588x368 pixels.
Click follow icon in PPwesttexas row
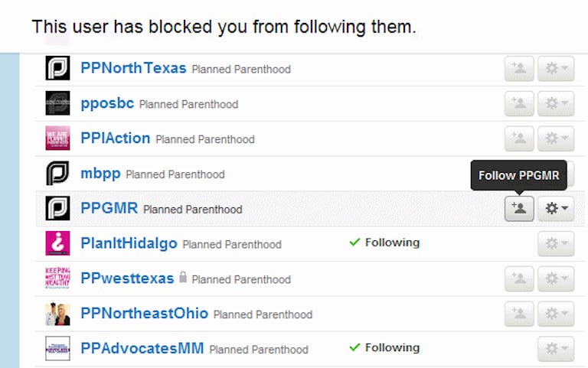click(519, 278)
